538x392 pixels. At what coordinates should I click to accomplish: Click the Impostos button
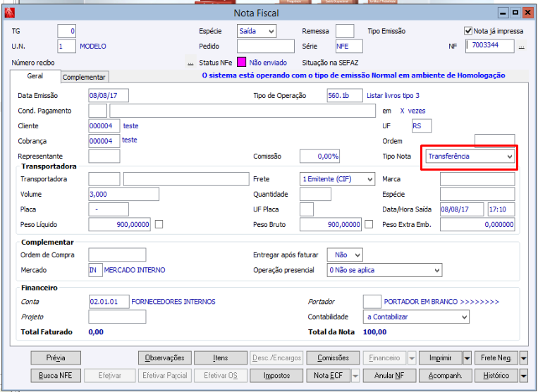tap(276, 376)
